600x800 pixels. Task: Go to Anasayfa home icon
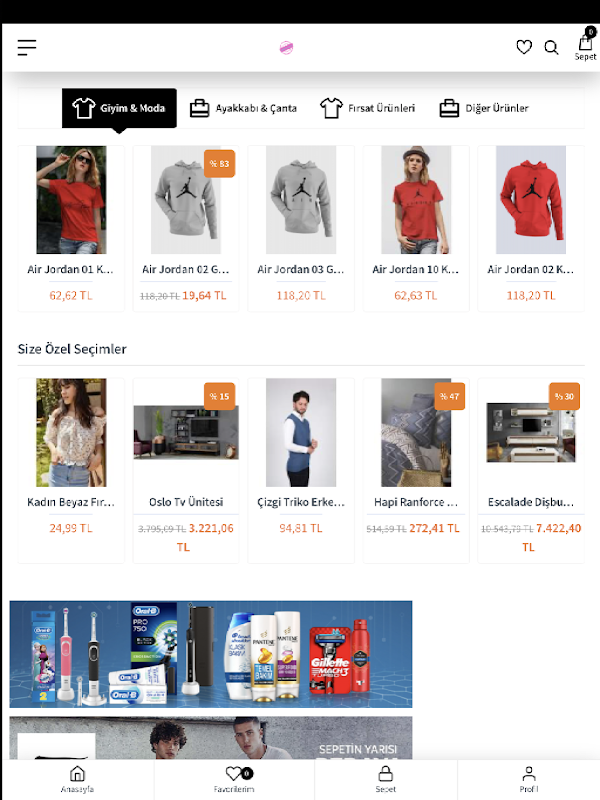(77, 779)
